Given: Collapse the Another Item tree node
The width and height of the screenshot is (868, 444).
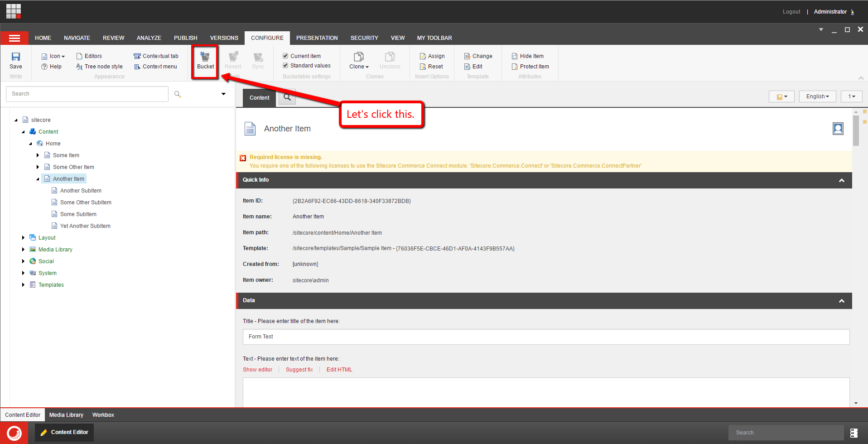Looking at the screenshot, I should click(38, 179).
